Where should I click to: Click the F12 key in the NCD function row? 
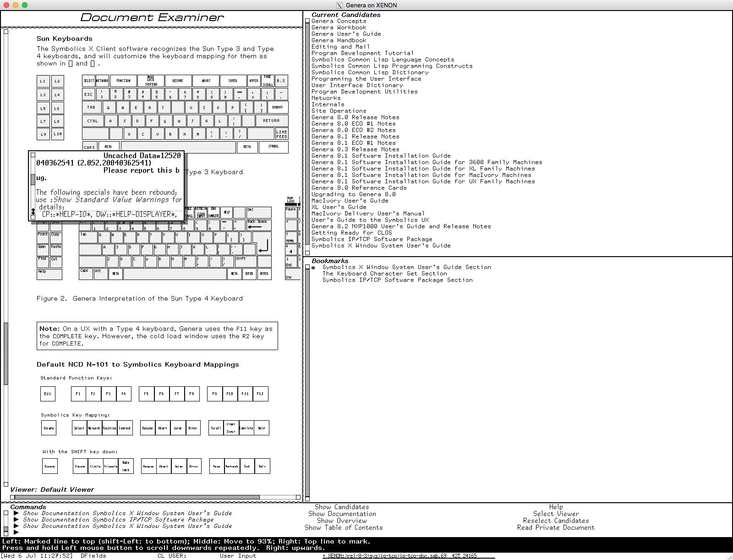(x=260, y=394)
